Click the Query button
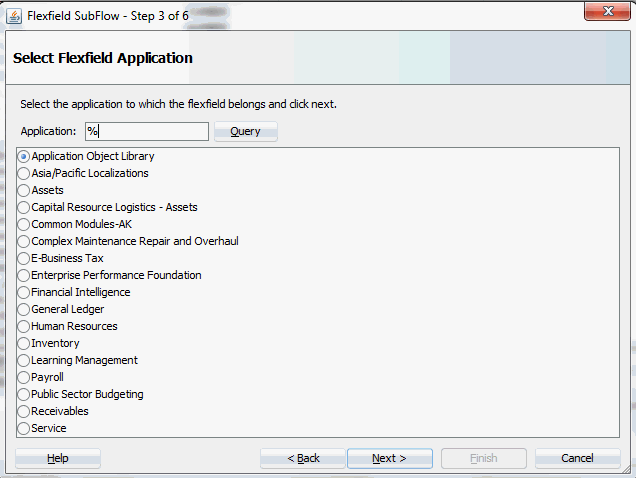Image resolution: width=636 pixels, height=478 pixels. click(246, 131)
